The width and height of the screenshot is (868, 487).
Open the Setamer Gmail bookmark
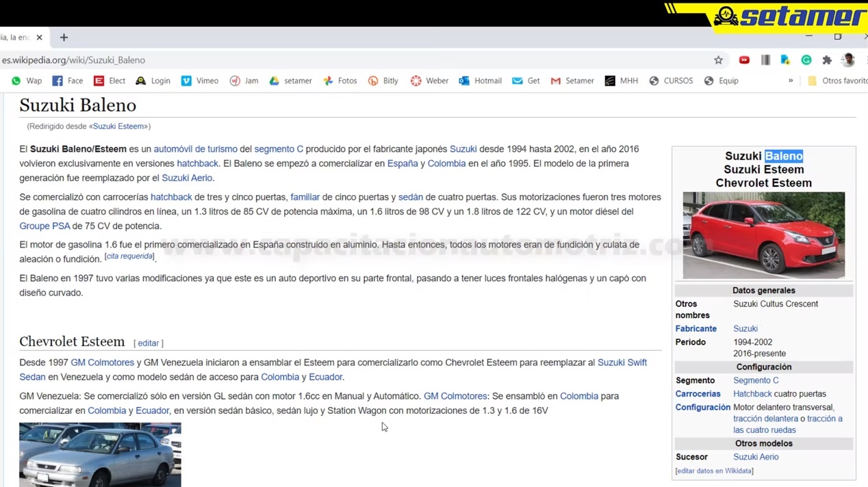tap(573, 81)
